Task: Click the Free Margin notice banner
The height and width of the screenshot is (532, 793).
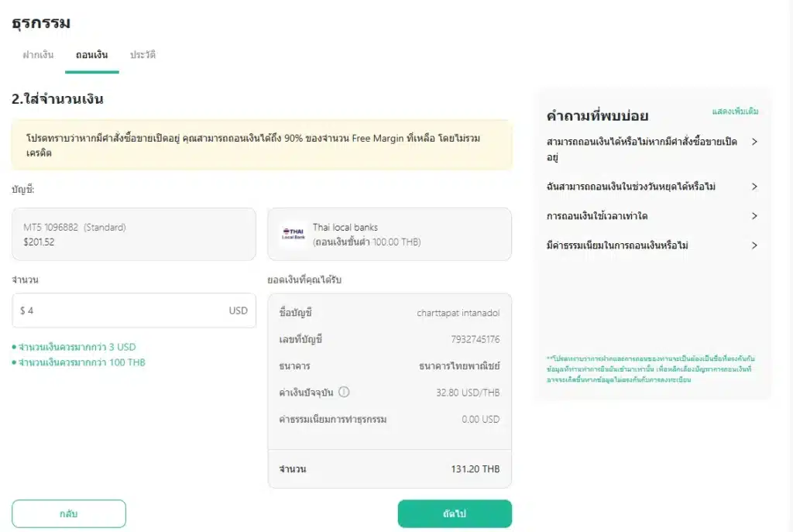Action: pos(262,145)
